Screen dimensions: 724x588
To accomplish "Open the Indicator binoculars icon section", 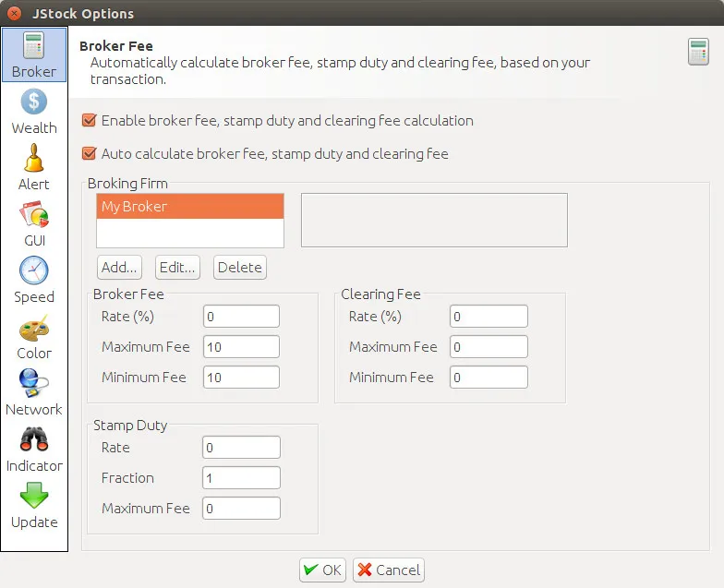I will tap(33, 439).
